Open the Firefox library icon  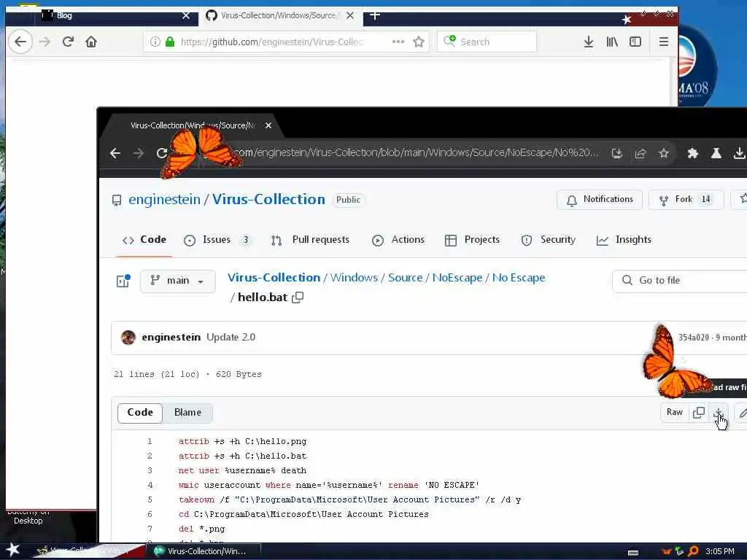pyautogui.click(x=612, y=42)
